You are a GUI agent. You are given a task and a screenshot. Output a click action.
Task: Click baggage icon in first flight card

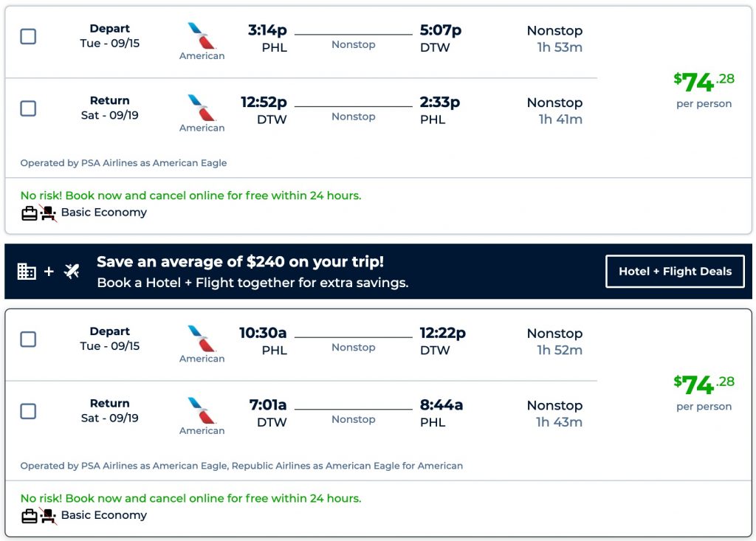pyautogui.click(x=30, y=213)
